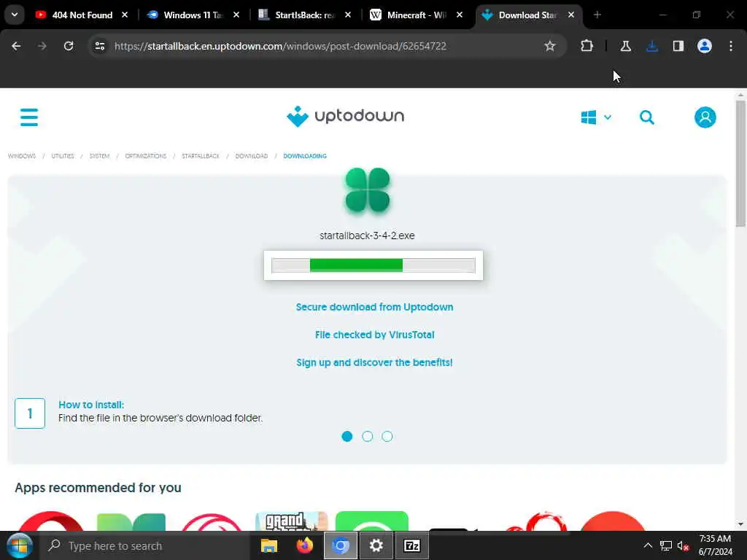Viewport: 747px width, 560px height.
Task: Open the Uptodown hamburger menu
Action: coord(29,117)
